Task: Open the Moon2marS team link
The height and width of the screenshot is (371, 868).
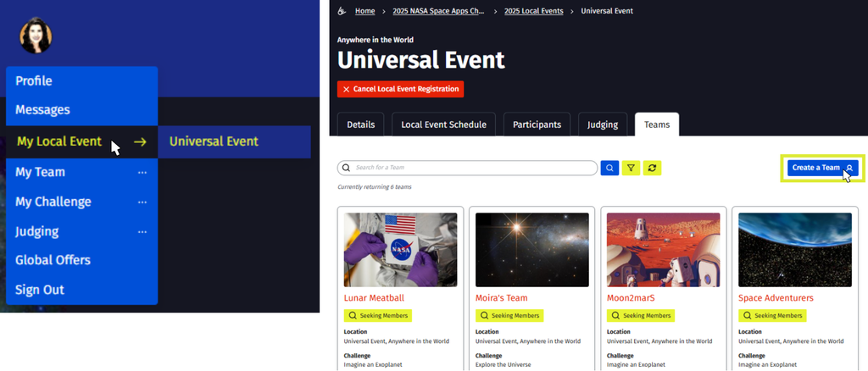Action: coord(631,298)
